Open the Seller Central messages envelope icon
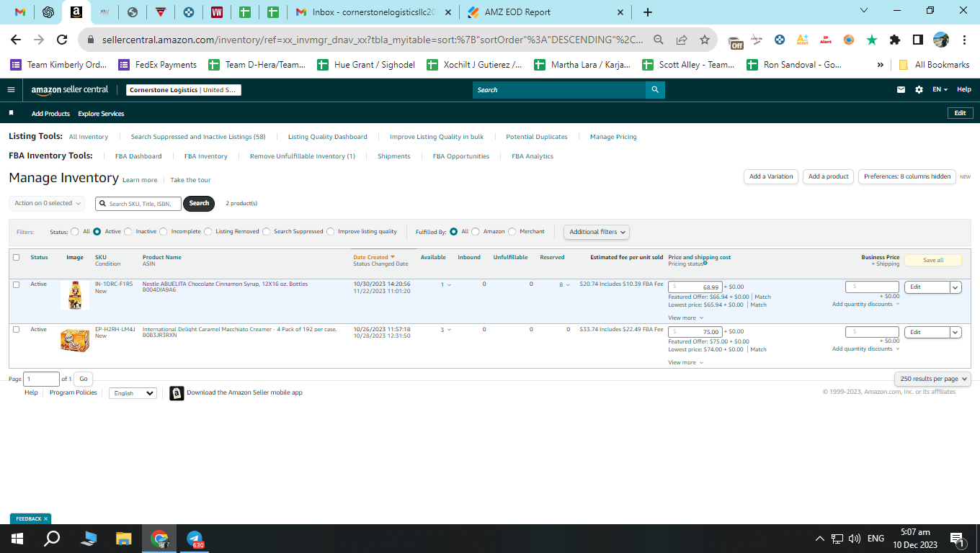Viewport: 980px width, 553px height. pos(901,90)
